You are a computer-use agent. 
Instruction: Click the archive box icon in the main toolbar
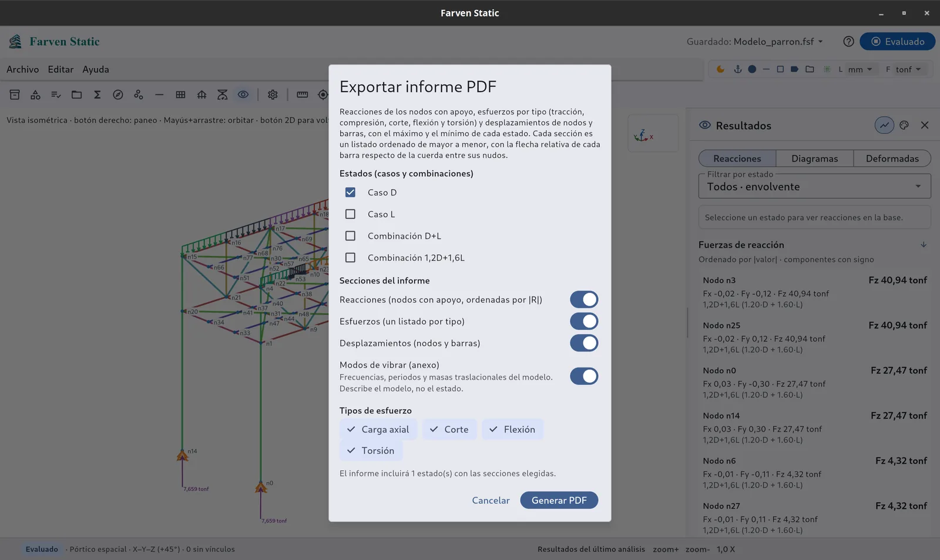15,95
